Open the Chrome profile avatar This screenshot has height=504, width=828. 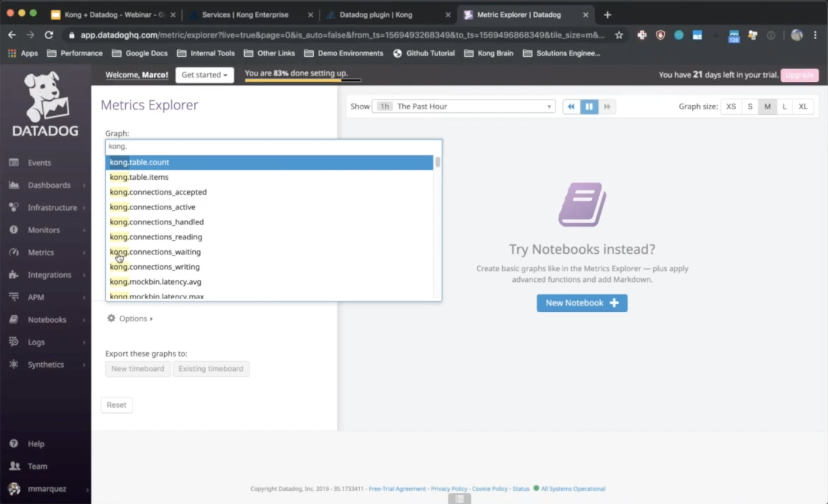[x=796, y=35]
